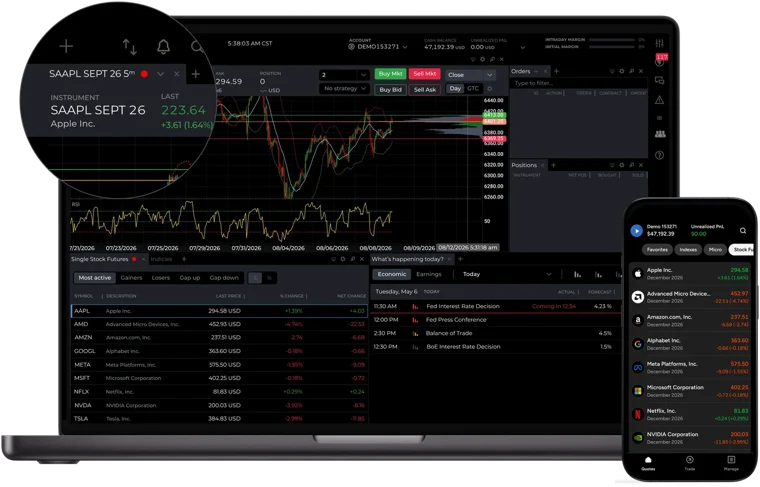This screenshot has width=760, height=487.
Task: Open chart panel gear icon below balance
Action: (x=482, y=59)
